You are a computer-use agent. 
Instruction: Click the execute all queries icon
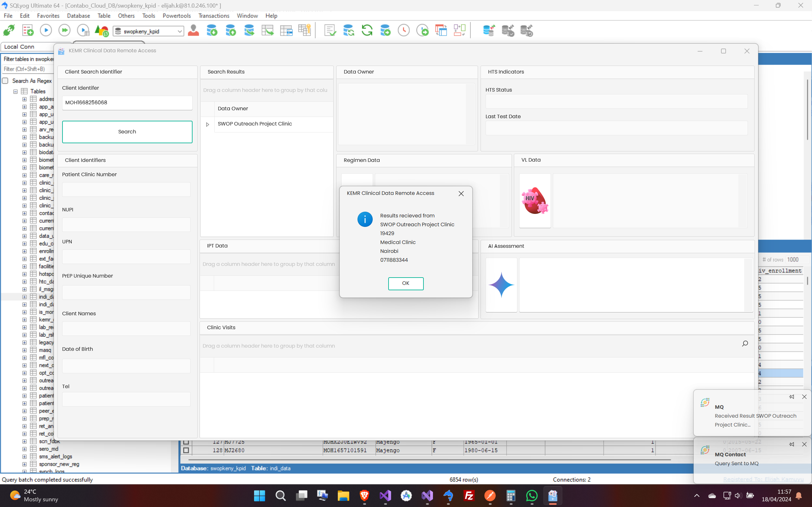click(64, 30)
